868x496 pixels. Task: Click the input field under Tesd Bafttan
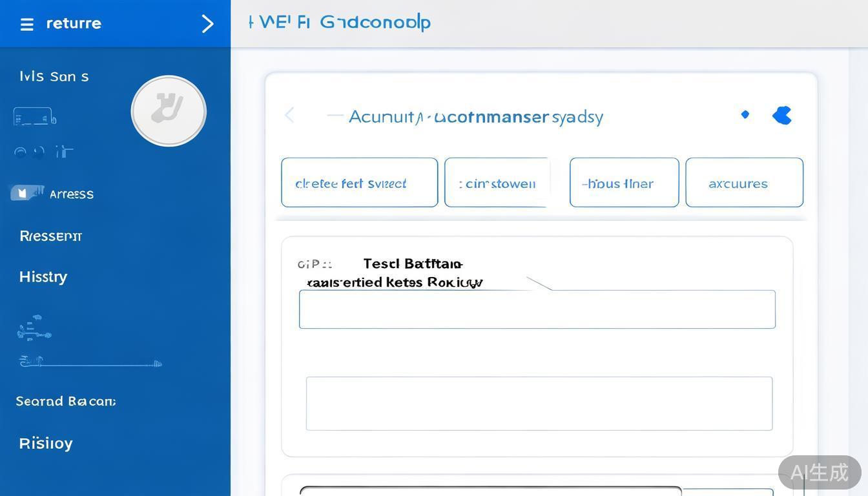click(x=537, y=309)
